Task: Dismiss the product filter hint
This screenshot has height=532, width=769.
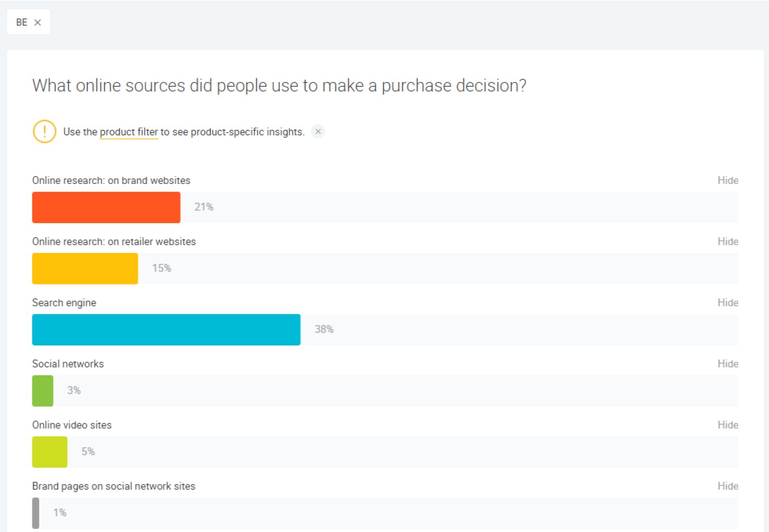Action: click(x=318, y=132)
